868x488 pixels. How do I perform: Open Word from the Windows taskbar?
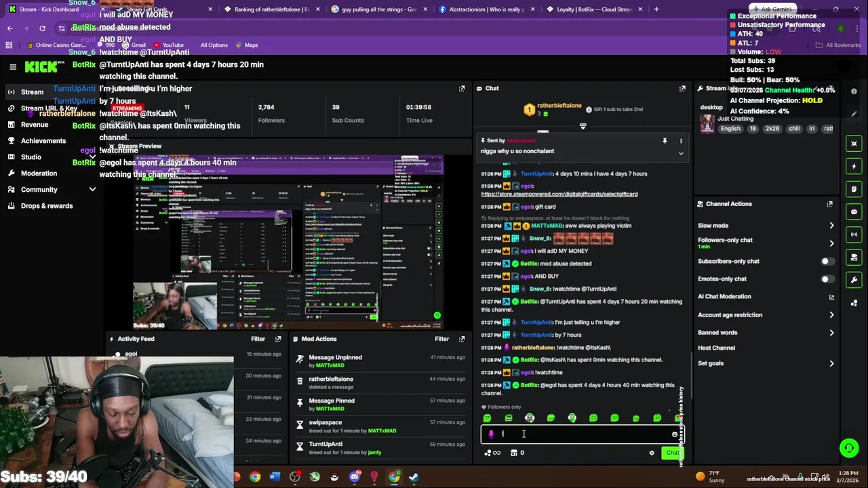(275, 477)
